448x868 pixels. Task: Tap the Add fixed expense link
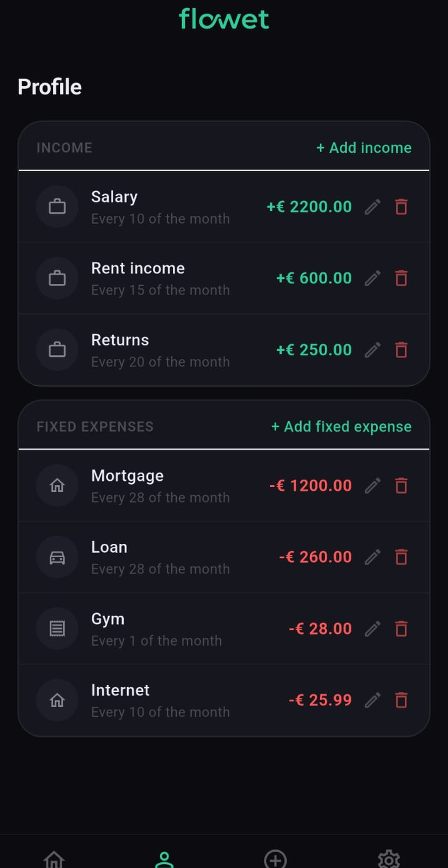[341, 426]
